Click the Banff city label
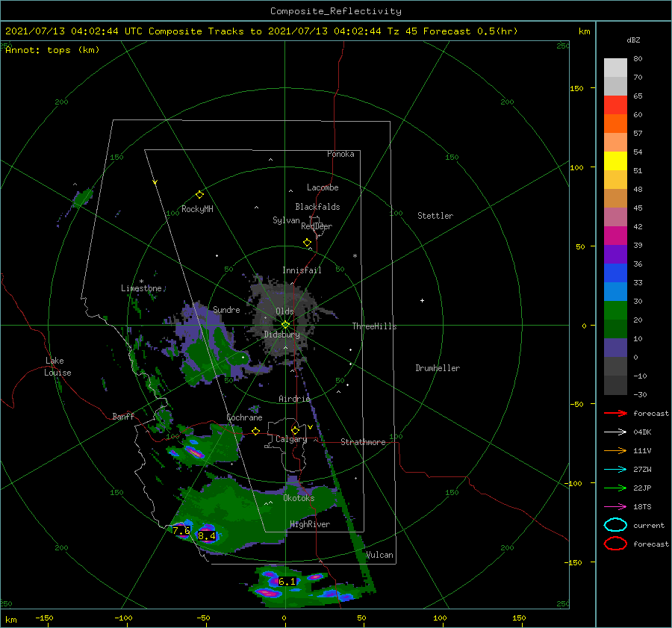The width and height of the screenshot is (672, 628). 123,416
